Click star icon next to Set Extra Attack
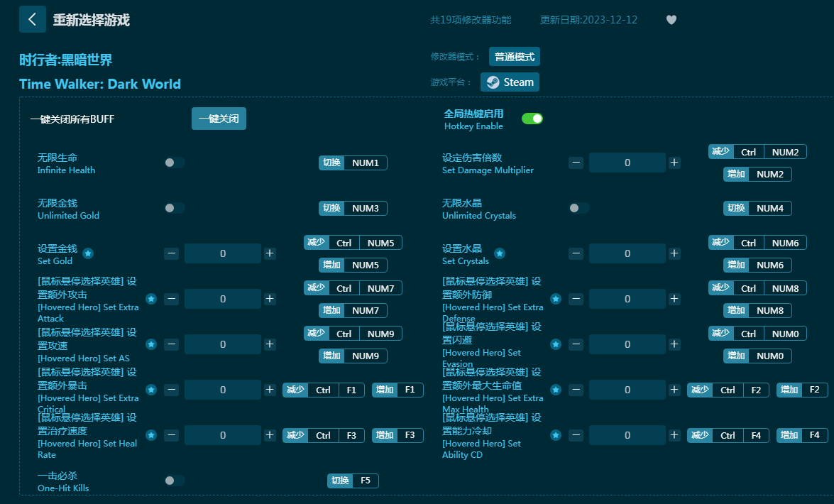This screenshot has height=504, width=834. click(151, 299)
